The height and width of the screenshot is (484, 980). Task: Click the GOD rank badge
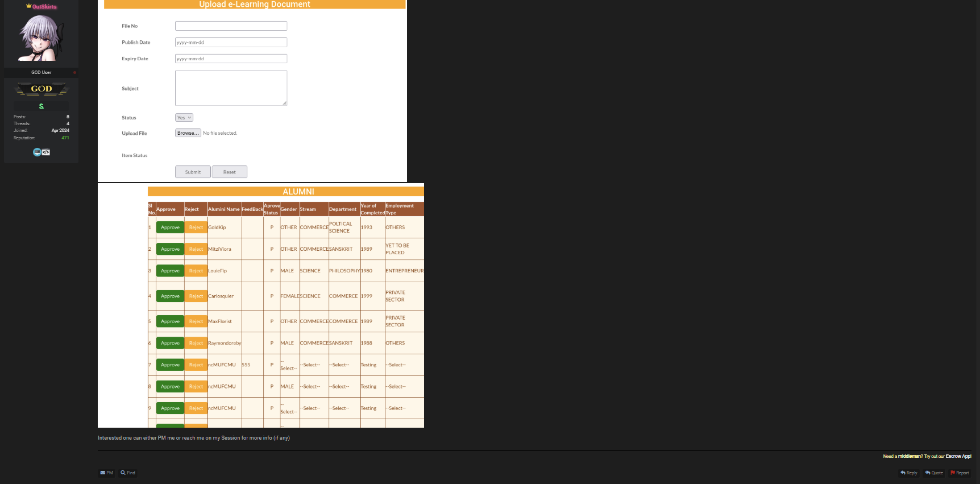[x=41, y=89]
